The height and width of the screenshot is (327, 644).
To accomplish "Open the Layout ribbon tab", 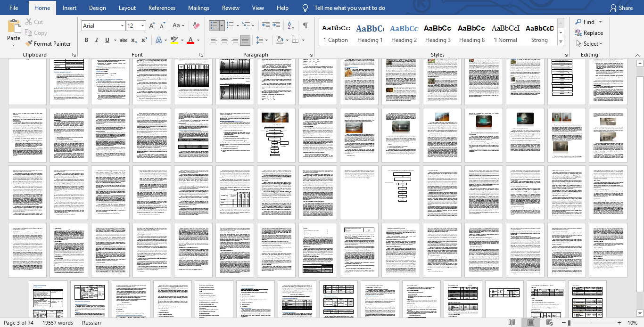I will click(x=127, y=8).
